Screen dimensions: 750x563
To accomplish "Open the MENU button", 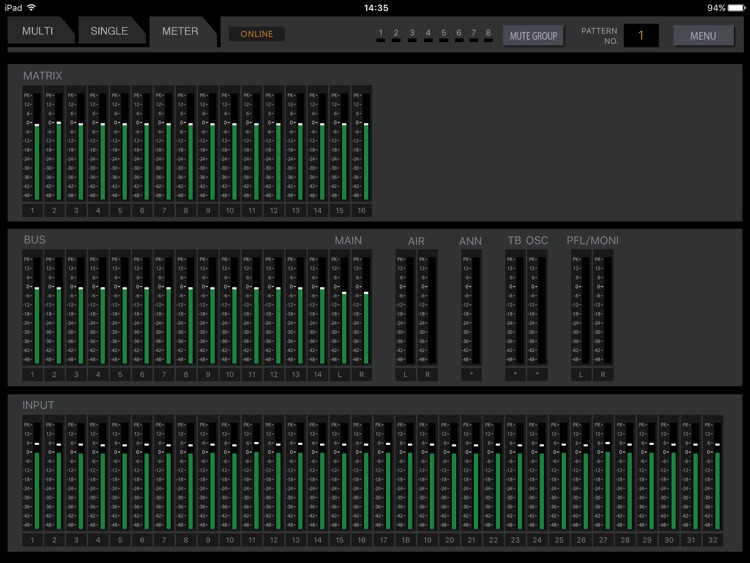I will (703, 36).
